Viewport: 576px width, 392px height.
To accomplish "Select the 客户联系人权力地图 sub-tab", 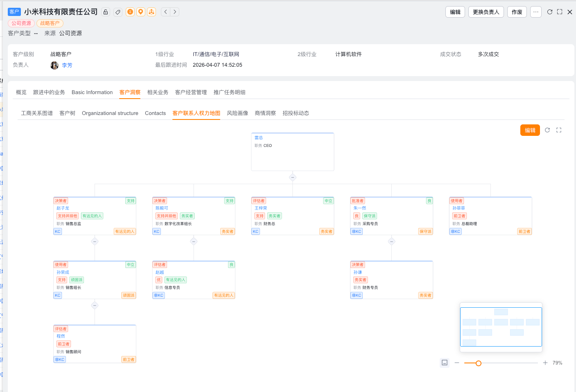I will click(x=197, y=113).
